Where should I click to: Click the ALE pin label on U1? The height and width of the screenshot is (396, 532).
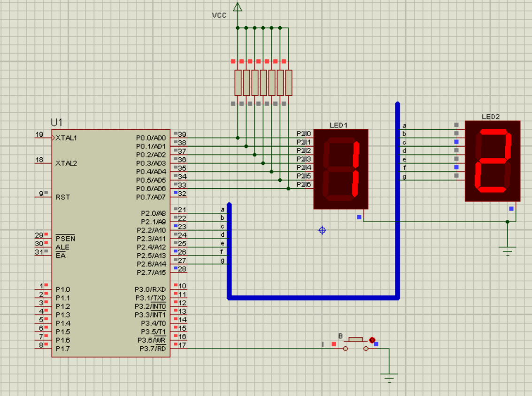(x=62, y=247)
